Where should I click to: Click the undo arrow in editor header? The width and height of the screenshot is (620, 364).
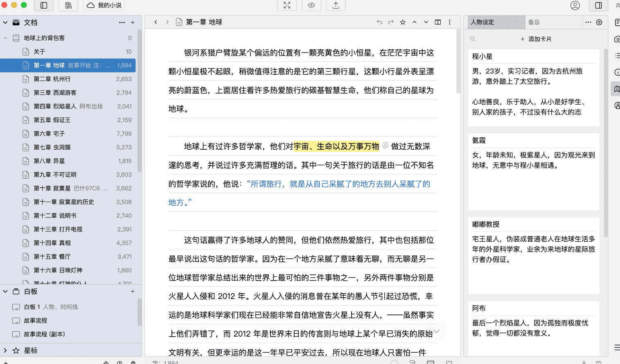tap(379, 22)
